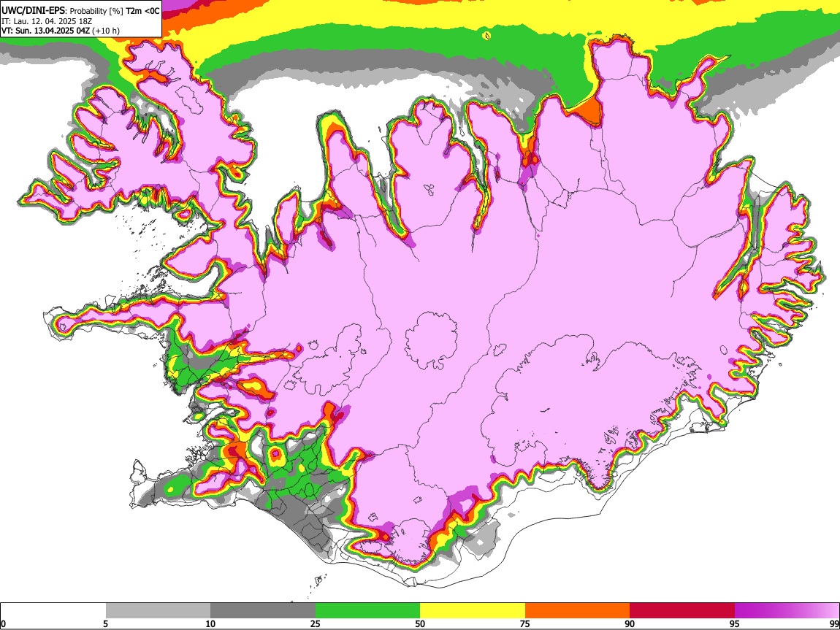Viewport: 840px width, 630px height.
Task: Click the 'UWC/DINI-EPS' model title
Action: pyautogui.click(x=33, y=10)
